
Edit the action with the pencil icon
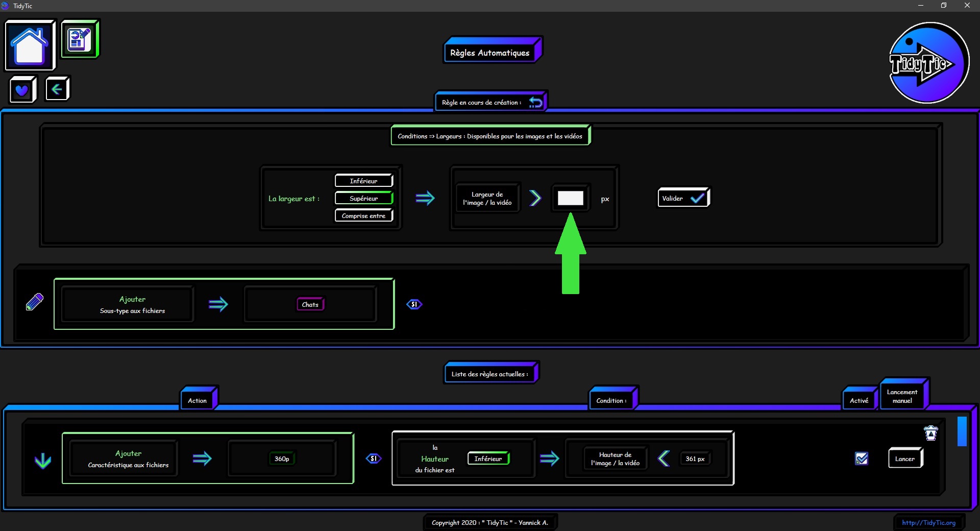click(x=35, y=302)
